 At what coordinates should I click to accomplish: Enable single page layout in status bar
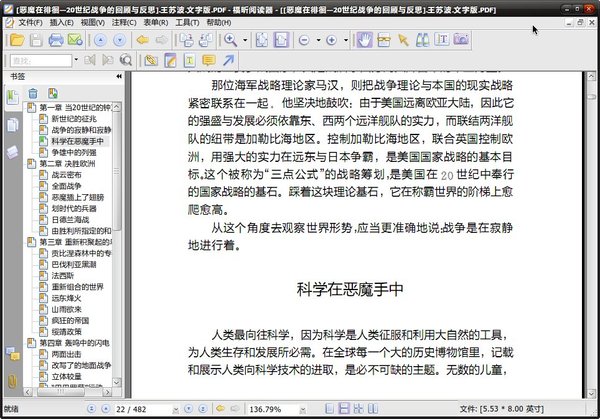pos(329,409)
